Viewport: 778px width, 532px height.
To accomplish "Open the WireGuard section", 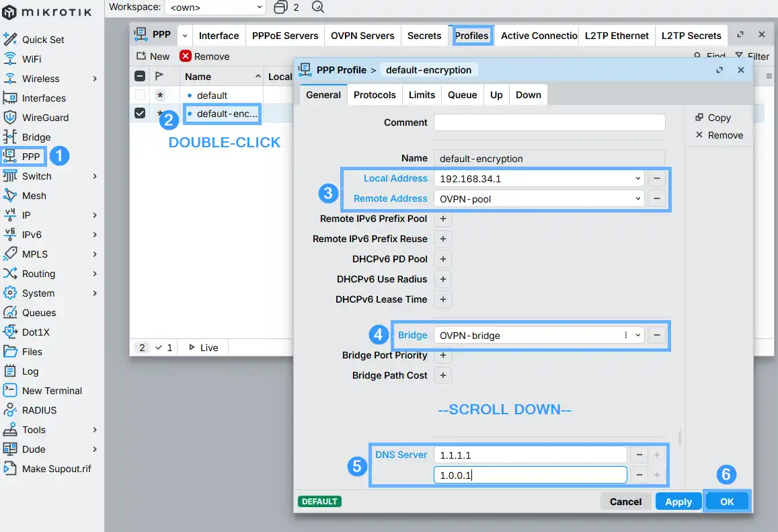I will coord(44,118).
